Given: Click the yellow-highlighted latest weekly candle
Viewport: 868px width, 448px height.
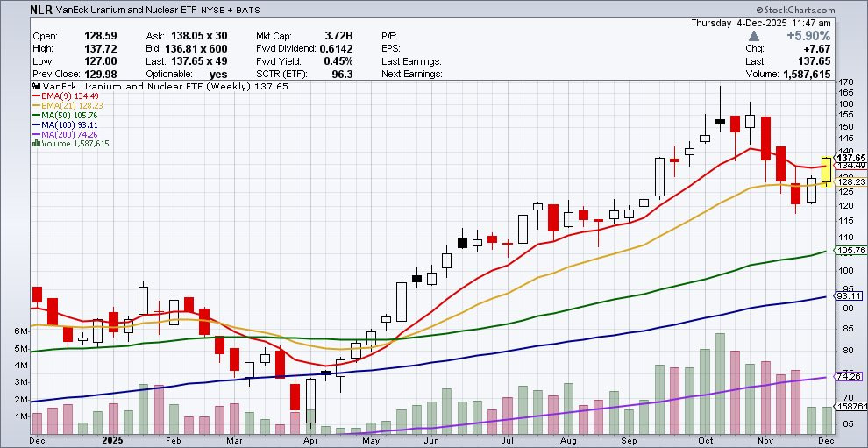Looking at the screenshot, I should point(827,170).
